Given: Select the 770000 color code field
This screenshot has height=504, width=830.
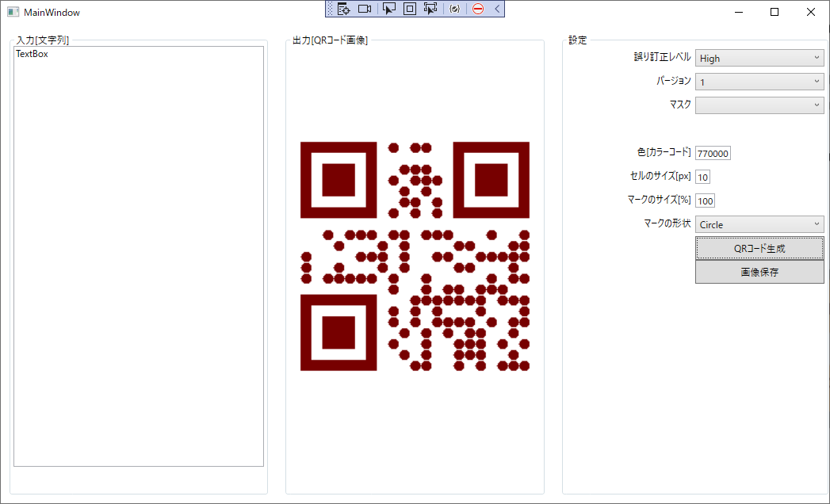Looking at the screenshot, I should (712, 153).
